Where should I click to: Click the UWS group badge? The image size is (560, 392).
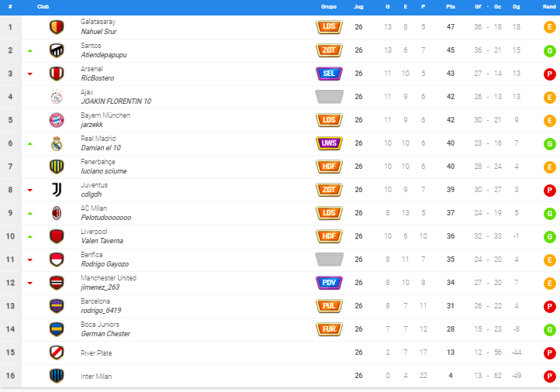tap(329, 143)
